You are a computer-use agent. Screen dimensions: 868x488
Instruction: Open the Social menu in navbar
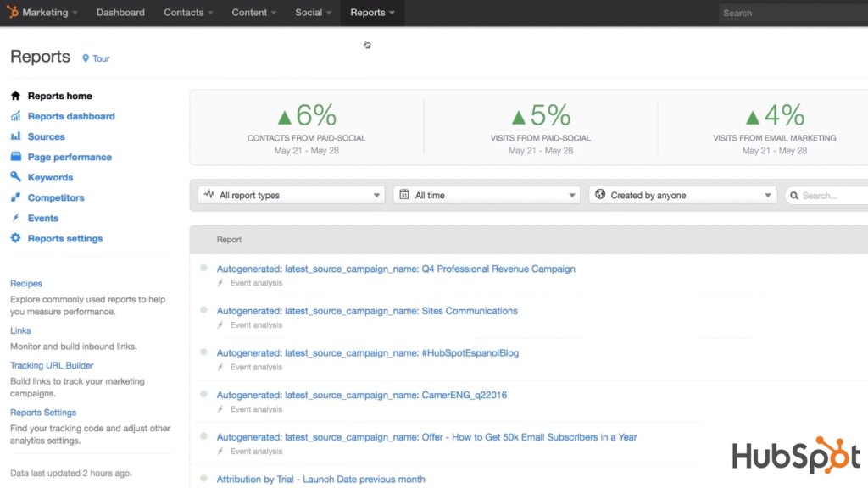tap(313, 13)
